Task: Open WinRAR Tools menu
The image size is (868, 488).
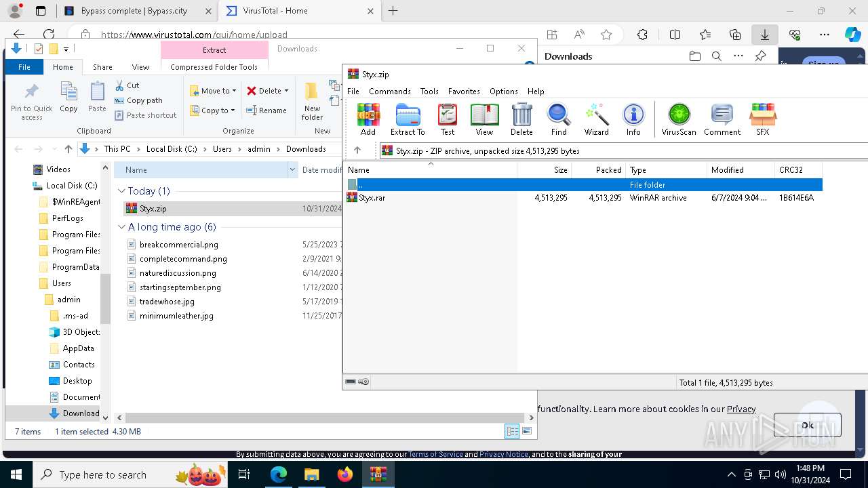Action: [x=429, y=91]
